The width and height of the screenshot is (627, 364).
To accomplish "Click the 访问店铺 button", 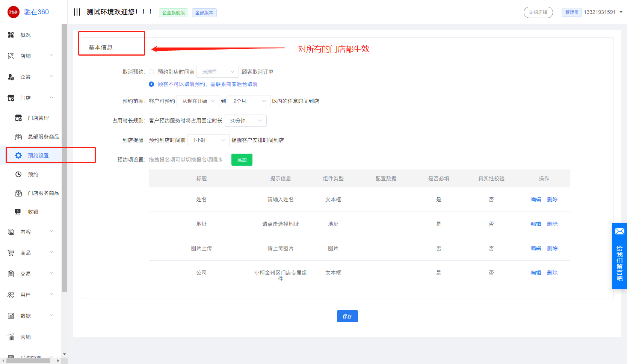I will 538,12.
